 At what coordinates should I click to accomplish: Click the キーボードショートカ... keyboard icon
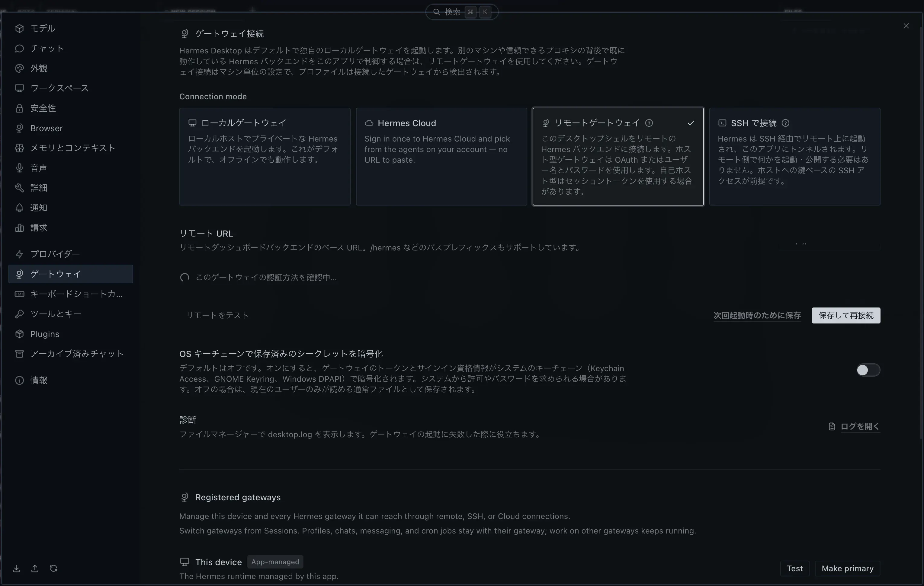click(x=19, y=294)
